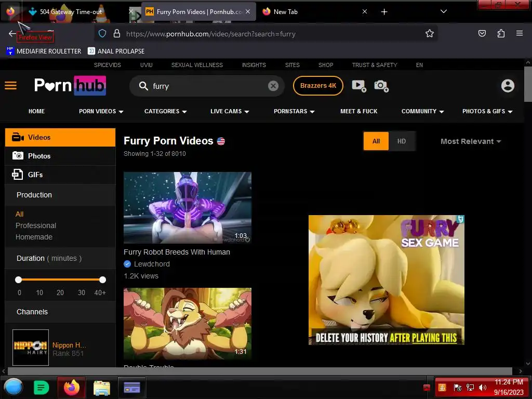Screen dimensions: 532x399
Task: Click the maximum duration slider handle
Action: coord(102,280)
